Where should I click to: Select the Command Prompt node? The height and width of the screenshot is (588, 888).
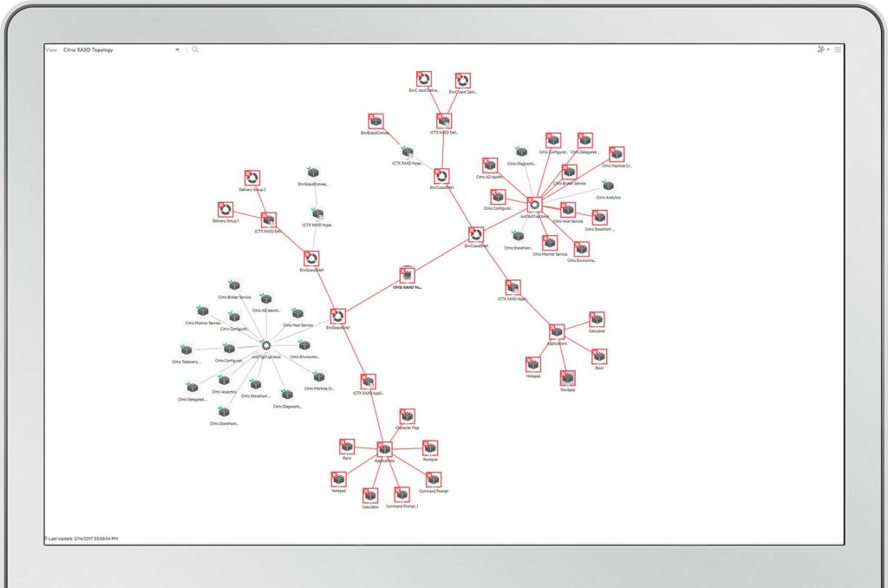tap(434, 480)
